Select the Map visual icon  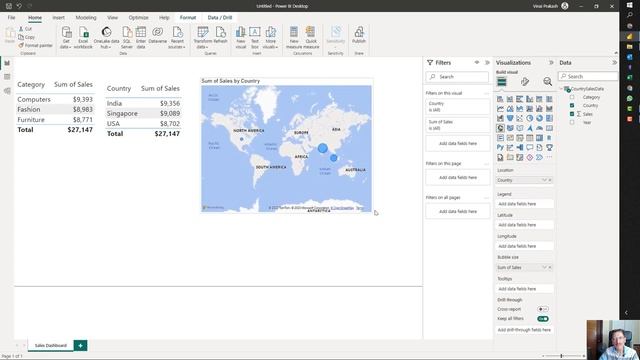pyautogui.click(x=500, y=128)
